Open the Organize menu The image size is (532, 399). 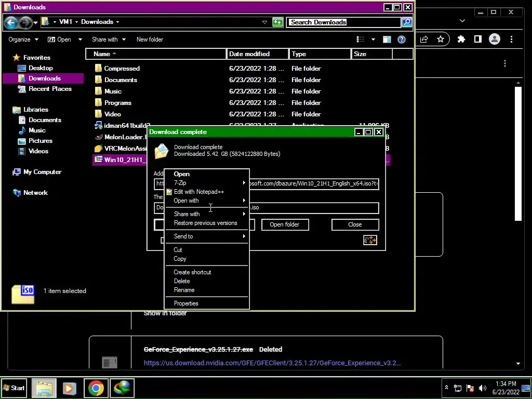pyautogui.click(x=23, y=39)
